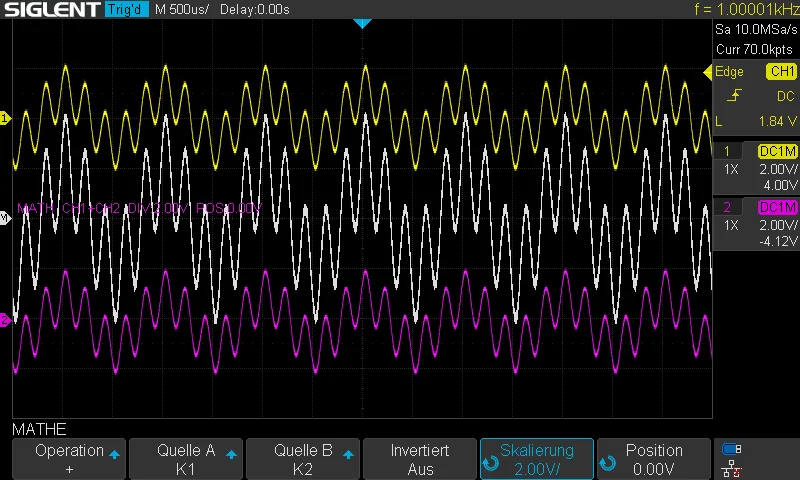This screenshot has width=800, height=480.
Task: Click the SIGLENT logo
Action: (x=52, y=9)
